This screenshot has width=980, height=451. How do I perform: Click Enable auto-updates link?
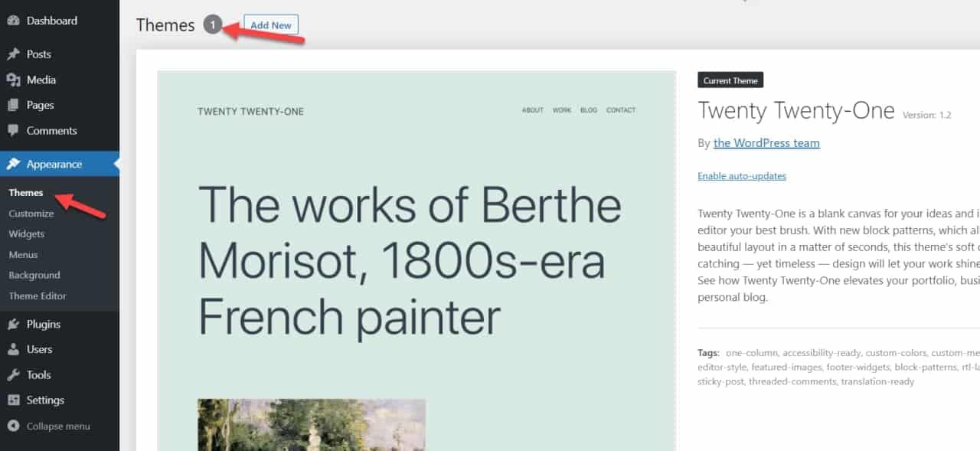pyautogui.click(x=742, y=176)
